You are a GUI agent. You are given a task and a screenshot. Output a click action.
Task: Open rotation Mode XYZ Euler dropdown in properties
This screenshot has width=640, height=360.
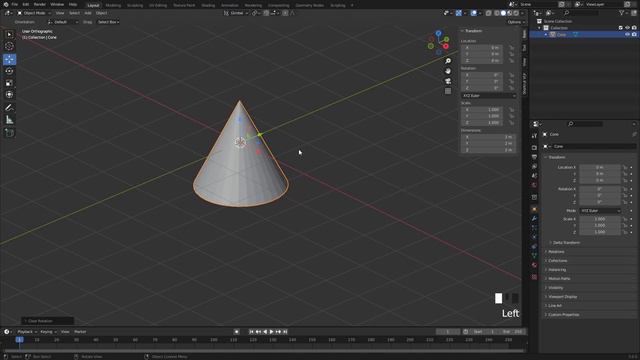[x=600, y=211]
